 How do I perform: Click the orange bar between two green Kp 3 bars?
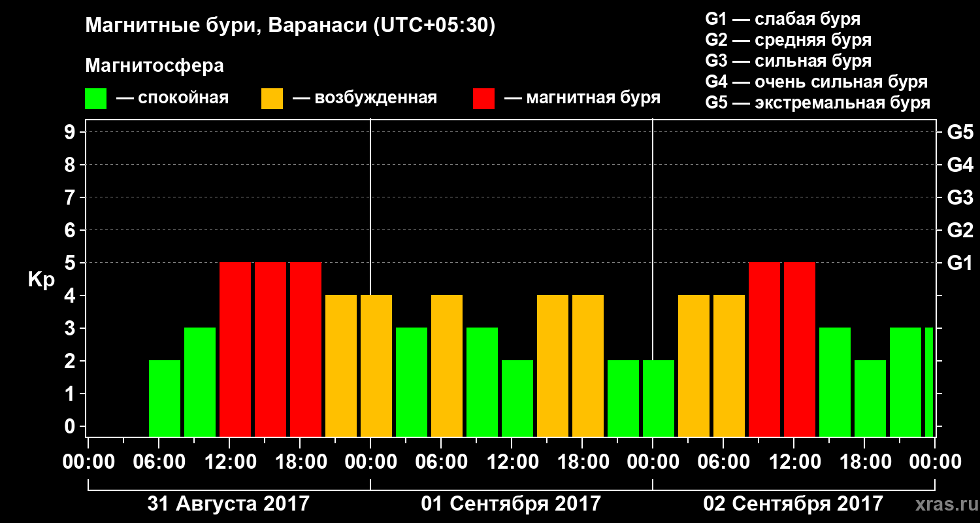(x=447, y=365)
